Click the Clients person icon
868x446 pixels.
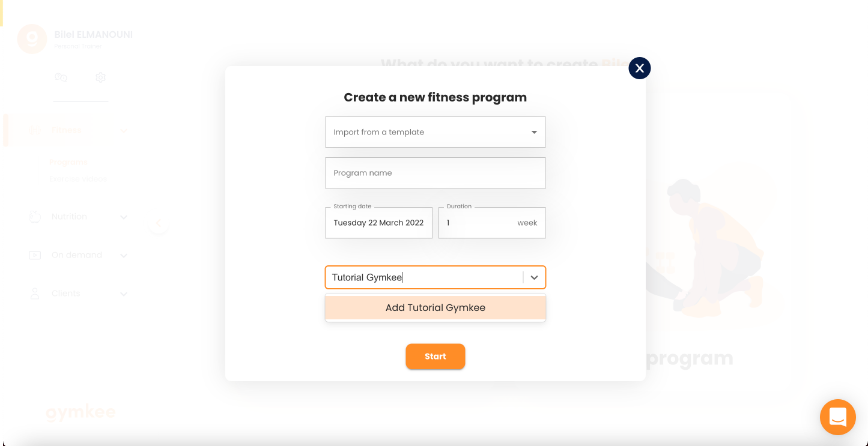(35, 294)
